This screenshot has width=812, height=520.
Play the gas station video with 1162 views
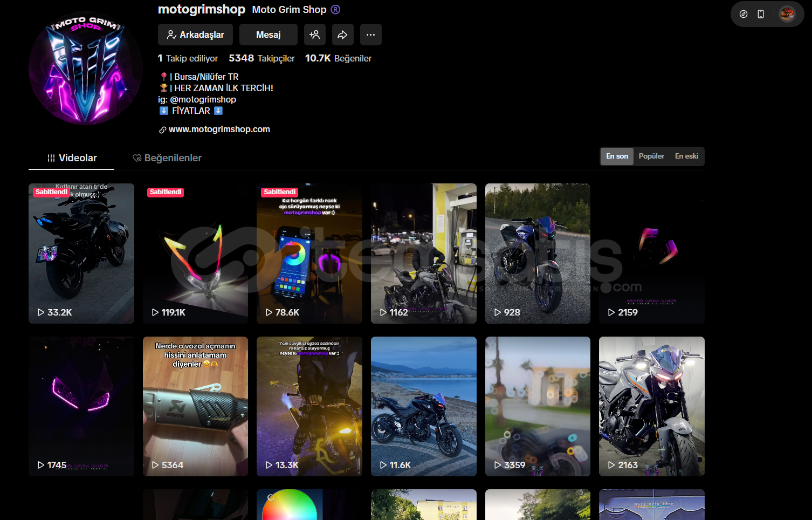coord(424,254)
